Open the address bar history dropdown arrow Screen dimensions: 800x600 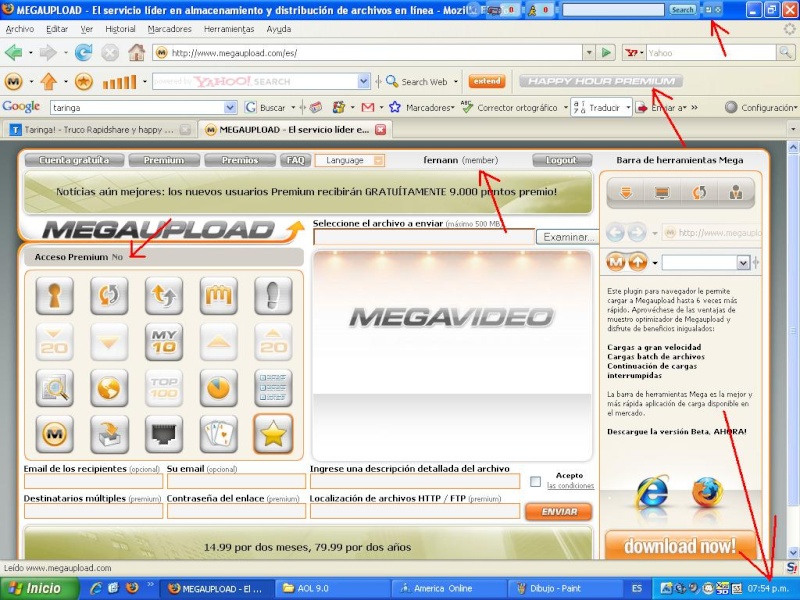[589, 53]
